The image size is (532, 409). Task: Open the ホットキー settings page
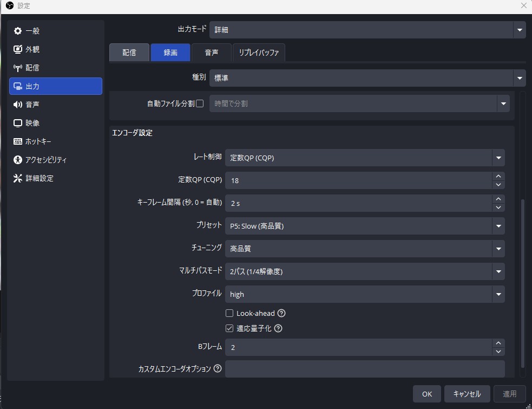56,141
